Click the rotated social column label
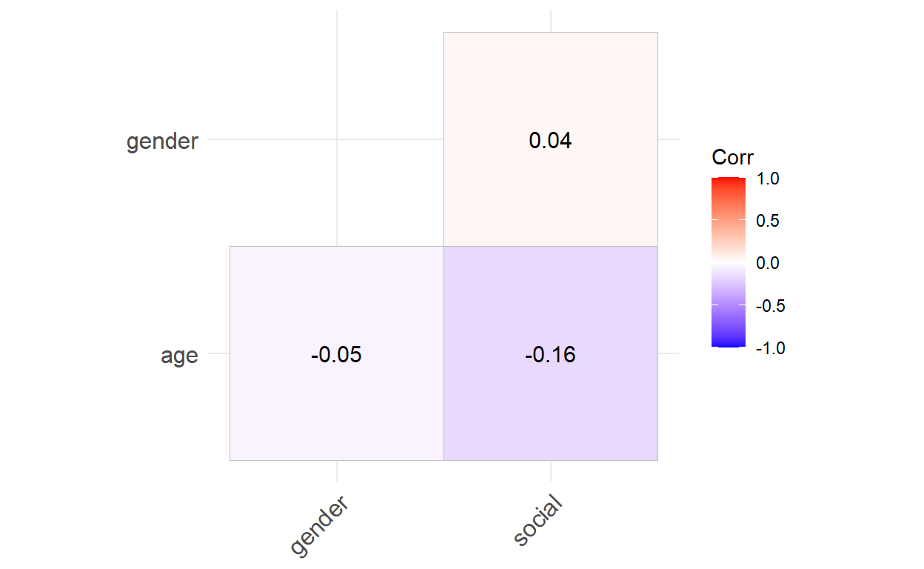This screenshot has height=569, width=924. coord(538,522)
